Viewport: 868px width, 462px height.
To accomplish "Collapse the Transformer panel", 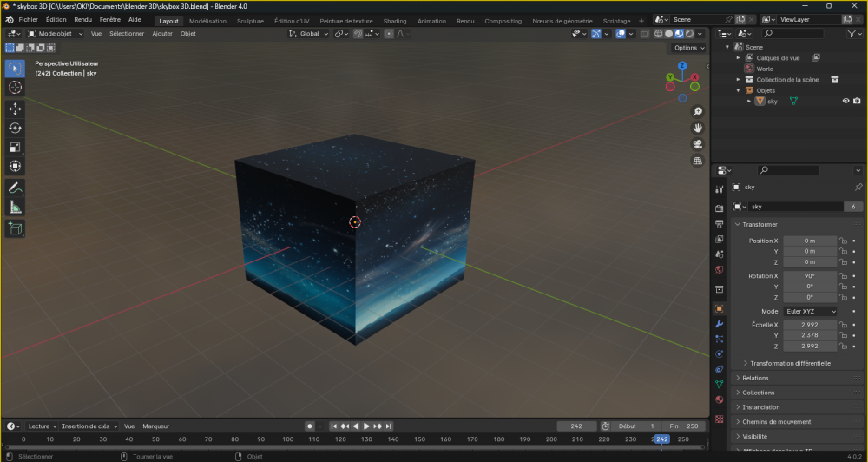I will (759, 224).
